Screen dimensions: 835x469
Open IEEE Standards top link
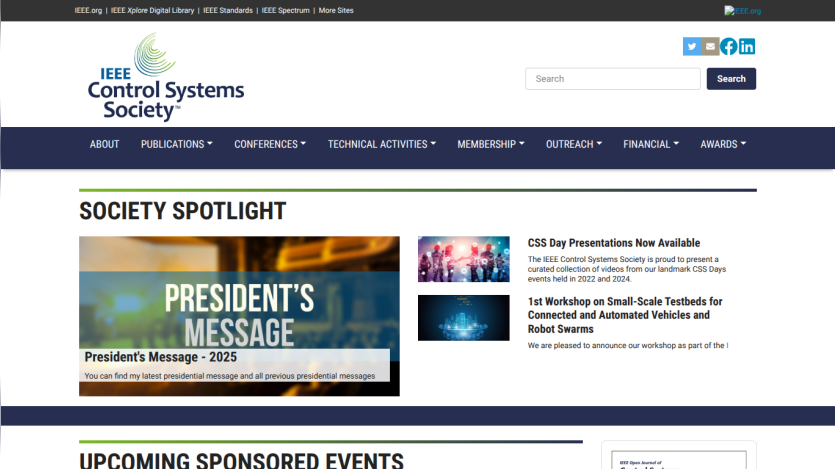click(x=227, y=10)
